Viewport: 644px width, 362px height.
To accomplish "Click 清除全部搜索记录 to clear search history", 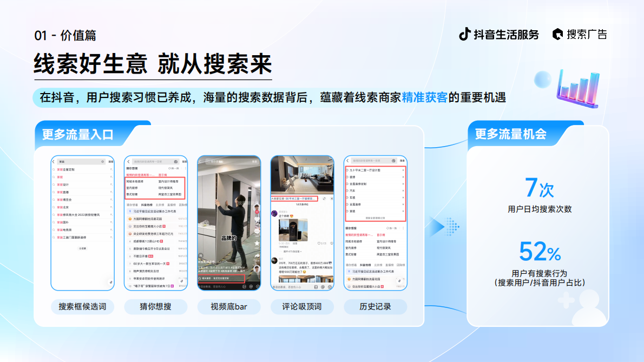I will [375, 217].
